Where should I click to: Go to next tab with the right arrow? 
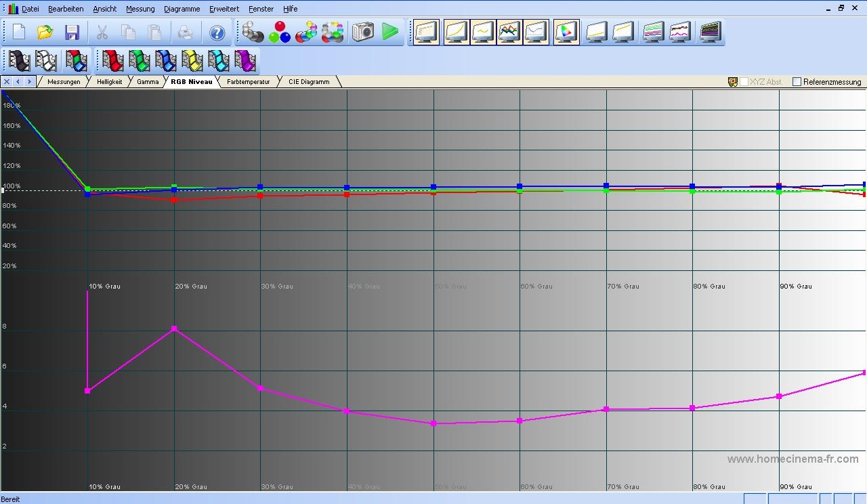pos(29,81)
